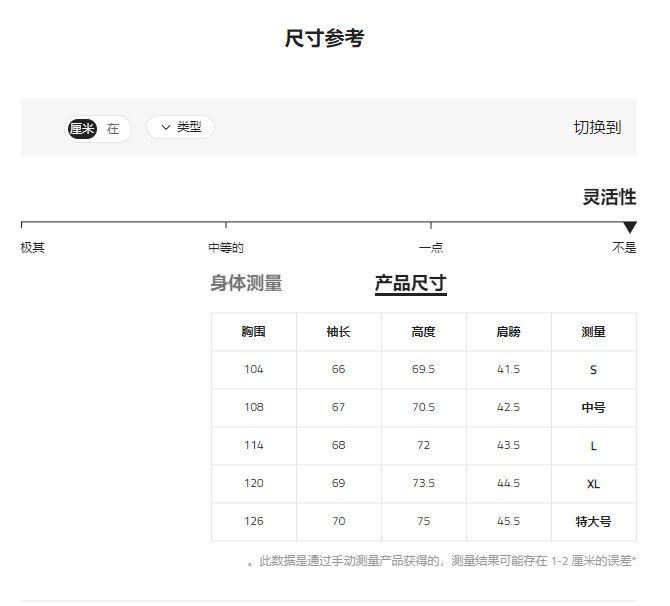Click sleeve length value 69

338,483
